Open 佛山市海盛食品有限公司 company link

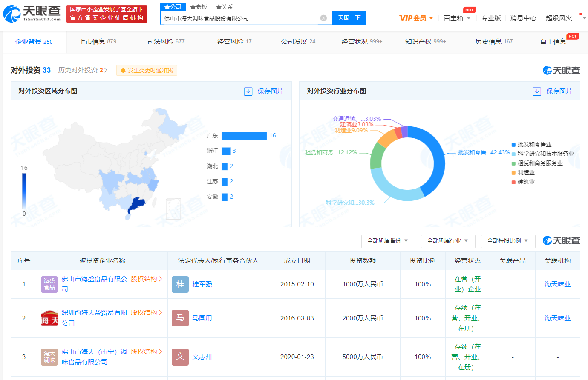(x=94, y=284)
